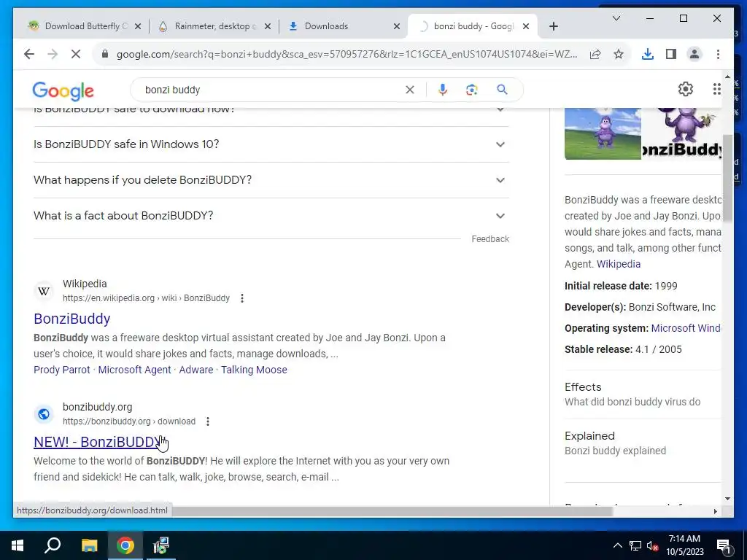The height and width of the screenshot is (560, 747).
Task: Follow the 'Talking Moose' sublink
Action: pos(254,370)
